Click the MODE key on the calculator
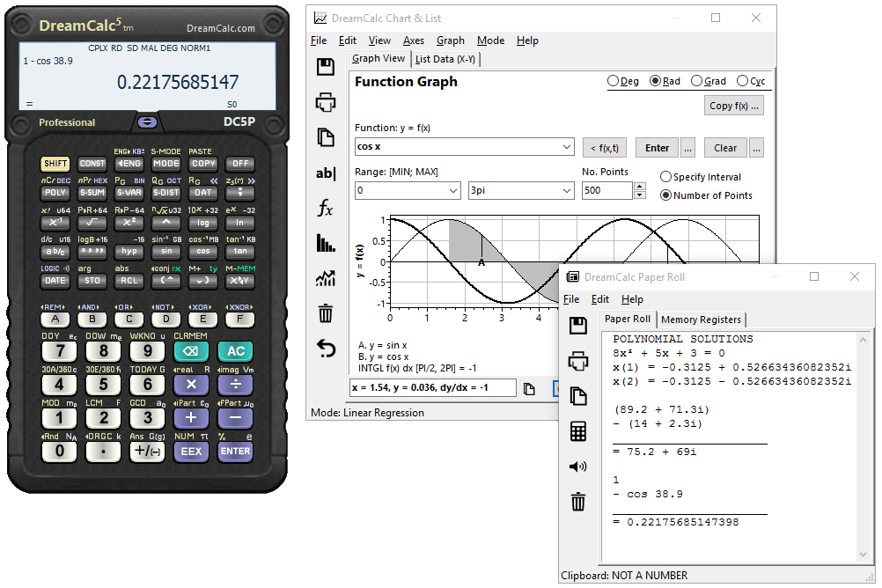The height and width of the screenshot is (588, 882). [166, 164]
